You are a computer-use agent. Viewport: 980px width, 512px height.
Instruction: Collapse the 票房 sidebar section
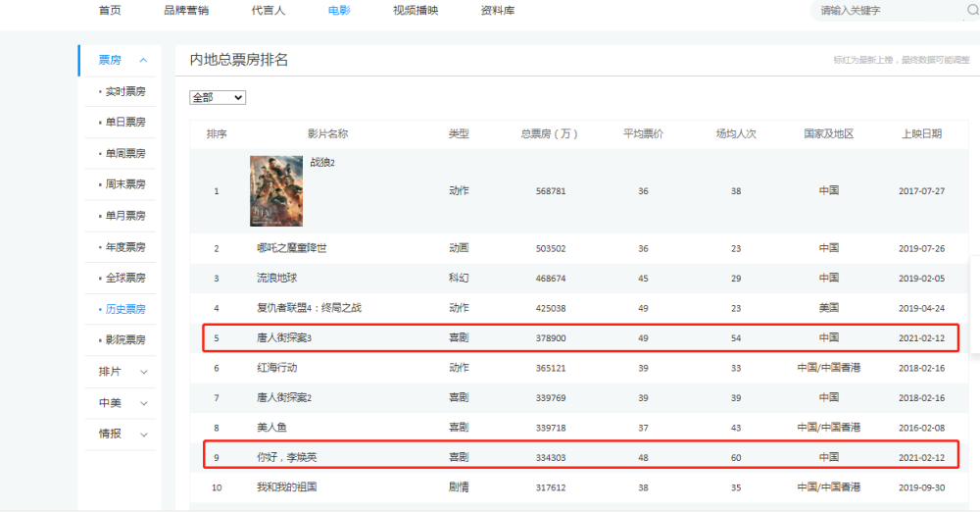coord(143,60)
